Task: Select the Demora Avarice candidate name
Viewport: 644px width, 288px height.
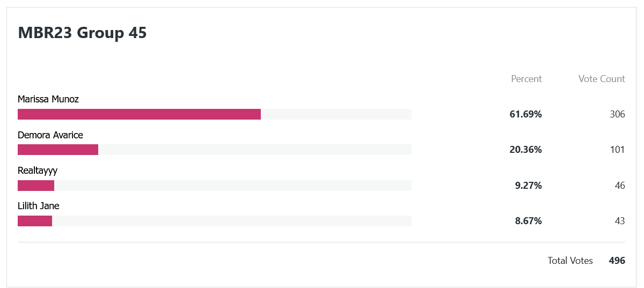Action: coord(50,135)
